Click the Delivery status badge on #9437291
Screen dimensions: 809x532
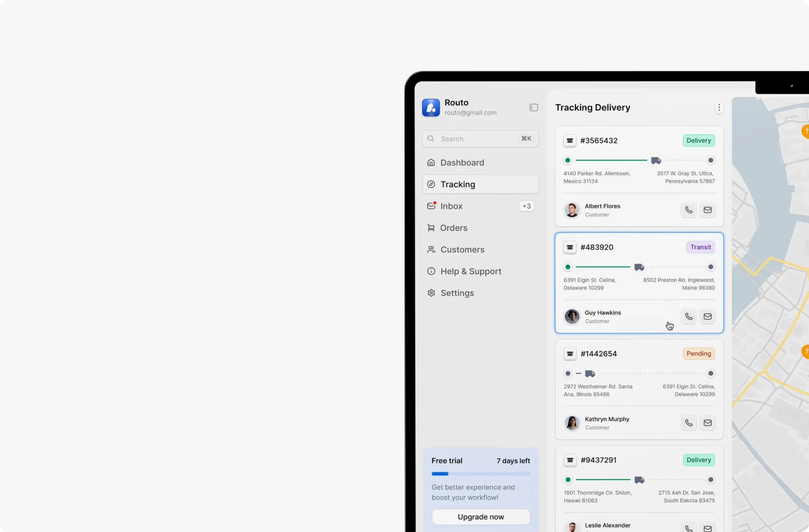pyautogui.click(x=699, y=460)
